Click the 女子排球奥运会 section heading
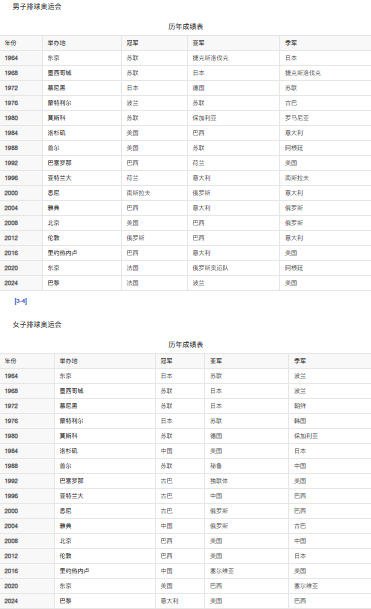This screenshot has height=609, width=371. tap(37, 325)
